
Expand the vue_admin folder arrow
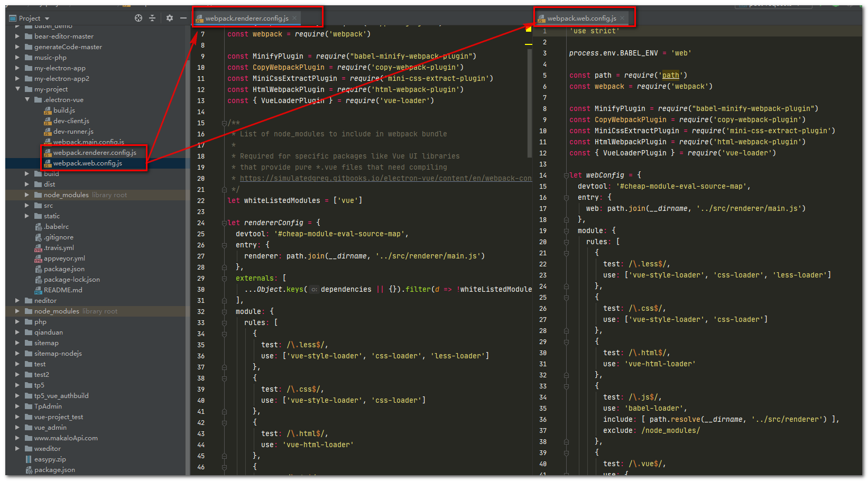point(17,428)
